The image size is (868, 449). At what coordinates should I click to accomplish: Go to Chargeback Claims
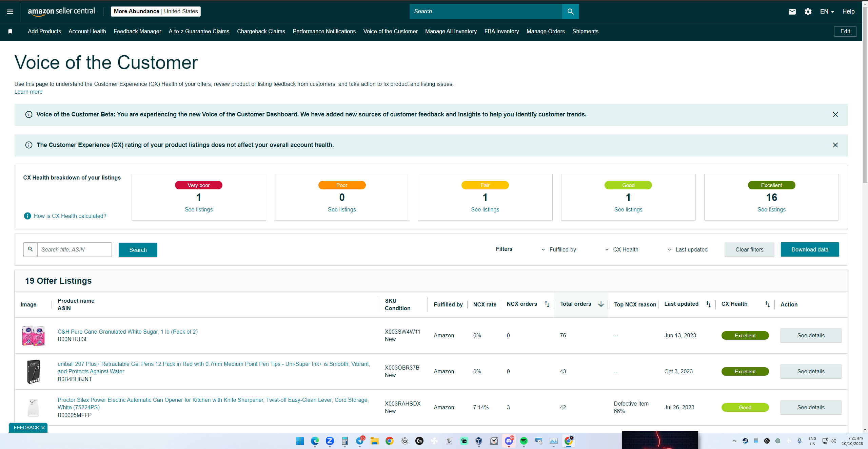pos(261,31)
